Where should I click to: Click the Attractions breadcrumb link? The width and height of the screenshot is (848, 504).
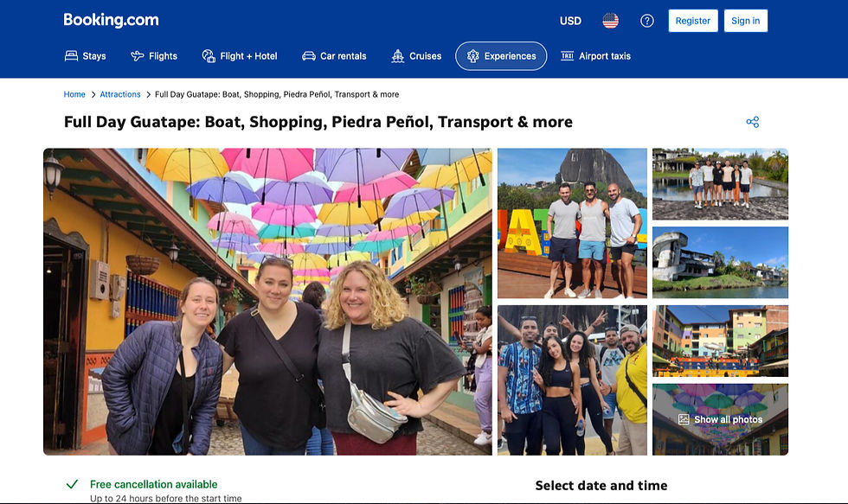tap(120, 94)
